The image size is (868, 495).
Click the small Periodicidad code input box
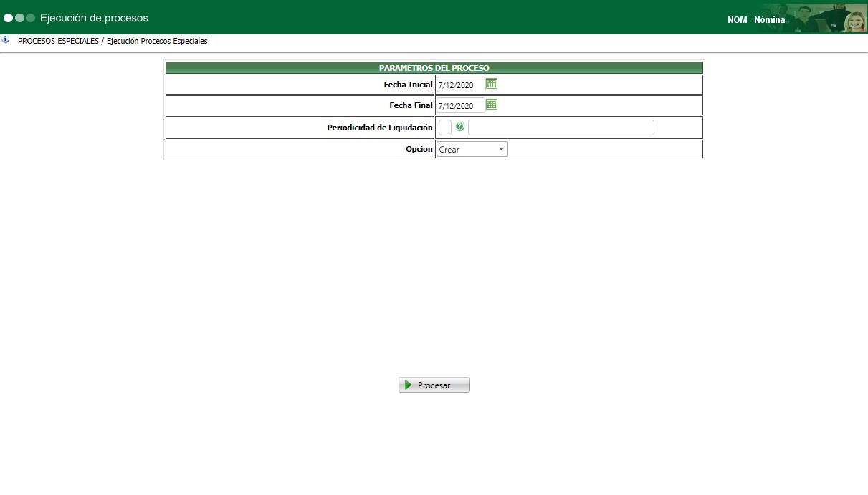click(x=445, y=128)
